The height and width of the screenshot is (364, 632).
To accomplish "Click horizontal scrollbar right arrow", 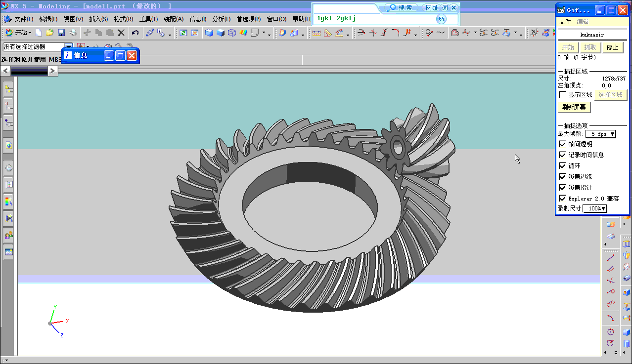I will [x=53, y=71].
